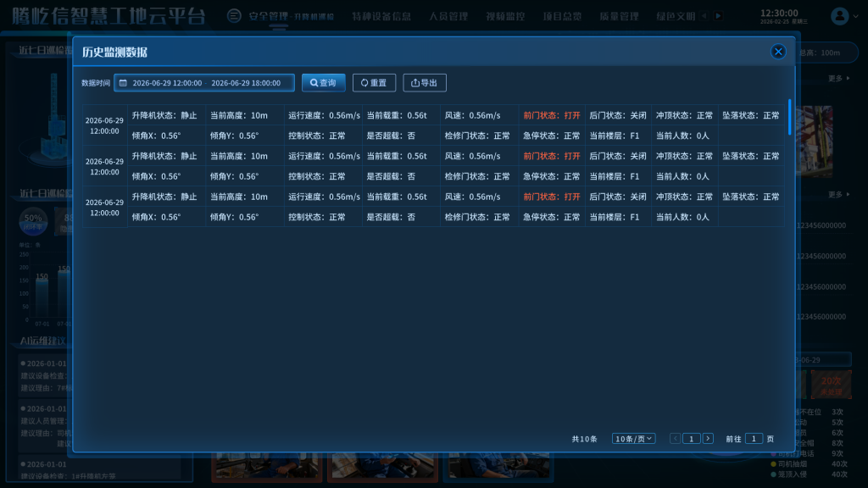Close the 历史监测数据 dialog
This screenshot has height=488, width=868.
pyautogui.click(x=778, y=52)
